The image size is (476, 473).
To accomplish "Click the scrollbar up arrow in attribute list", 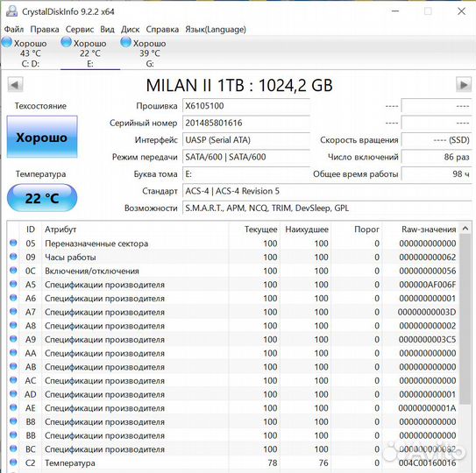I will point(465,229).
